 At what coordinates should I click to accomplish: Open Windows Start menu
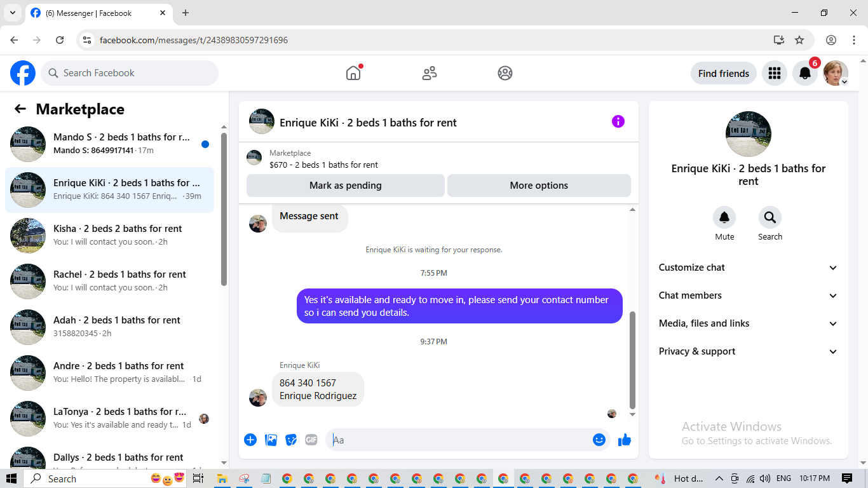(x=11, y=478)
